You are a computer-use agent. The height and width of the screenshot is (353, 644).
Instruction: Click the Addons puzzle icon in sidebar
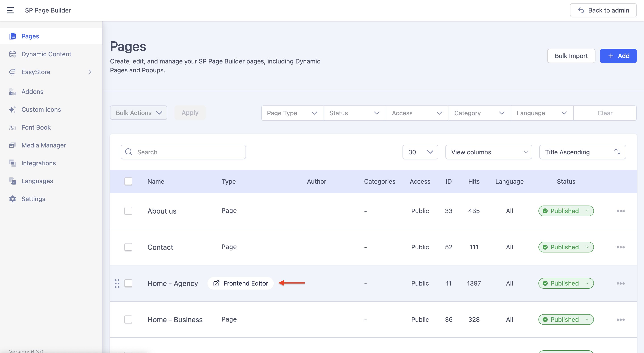(12, 92)
